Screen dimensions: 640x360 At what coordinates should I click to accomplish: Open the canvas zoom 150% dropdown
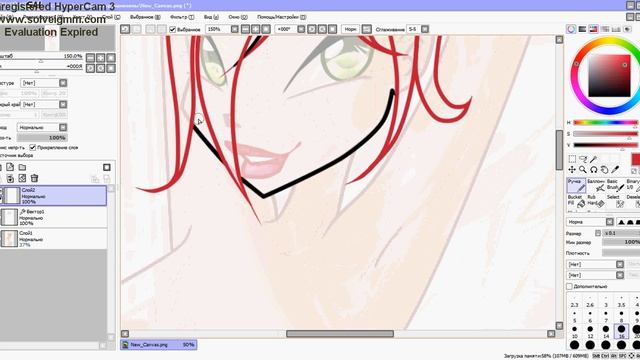[x=235, y=29]
